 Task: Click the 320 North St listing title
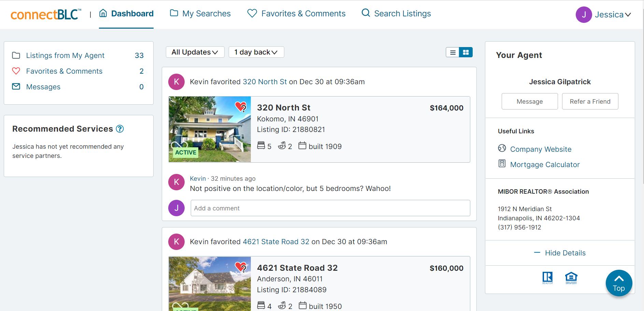click(x=284, y=108)
